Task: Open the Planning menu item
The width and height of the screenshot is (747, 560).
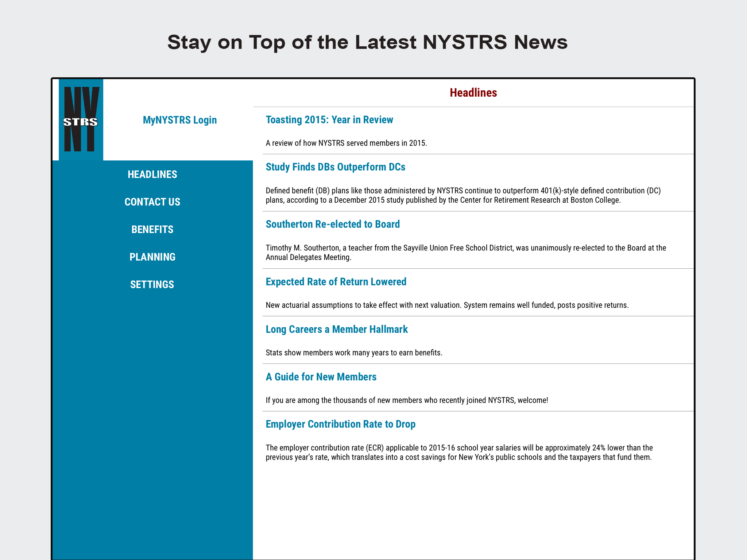Action: (152, 257)
